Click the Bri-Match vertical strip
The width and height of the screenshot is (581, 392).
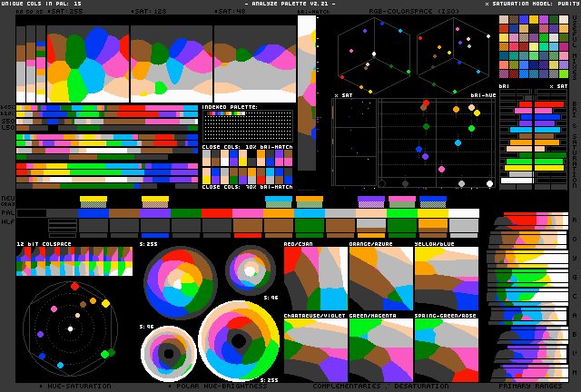point(307,93)
